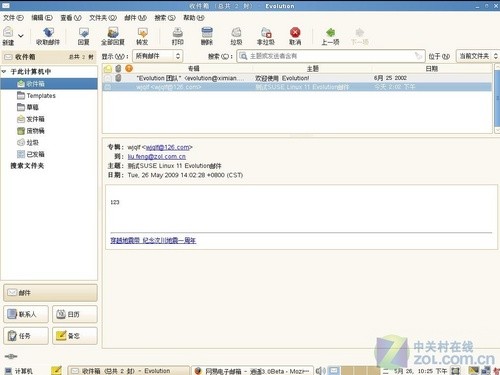500x375 pixels.
Task: Switch to the Mozilla Firefox taskbar window
Action: click(252, 371)
